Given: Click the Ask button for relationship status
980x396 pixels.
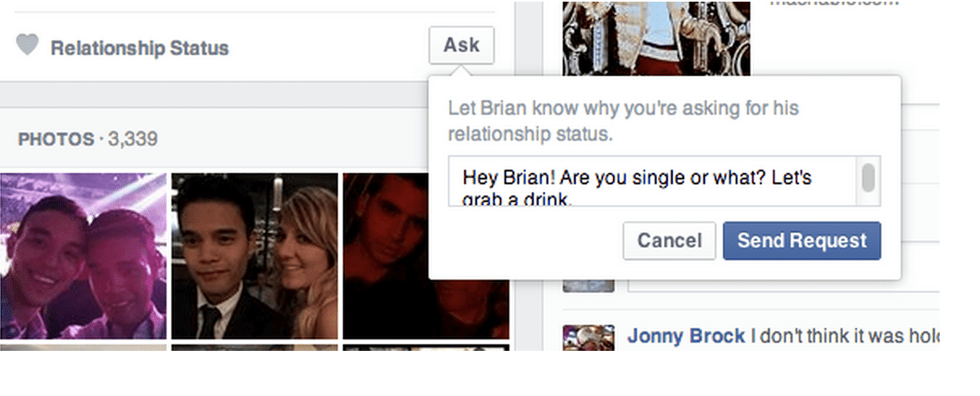Looking at the screenshot, I should pos(461,45).
